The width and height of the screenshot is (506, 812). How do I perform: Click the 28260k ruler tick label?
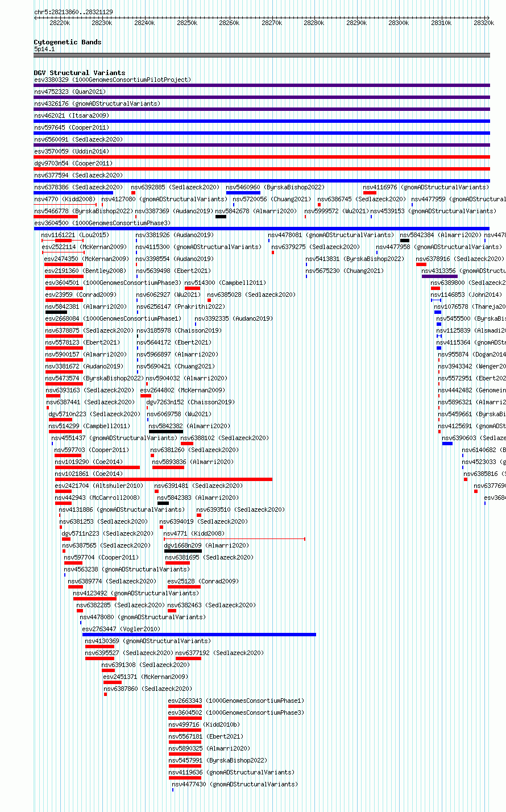tap(229, 23)
